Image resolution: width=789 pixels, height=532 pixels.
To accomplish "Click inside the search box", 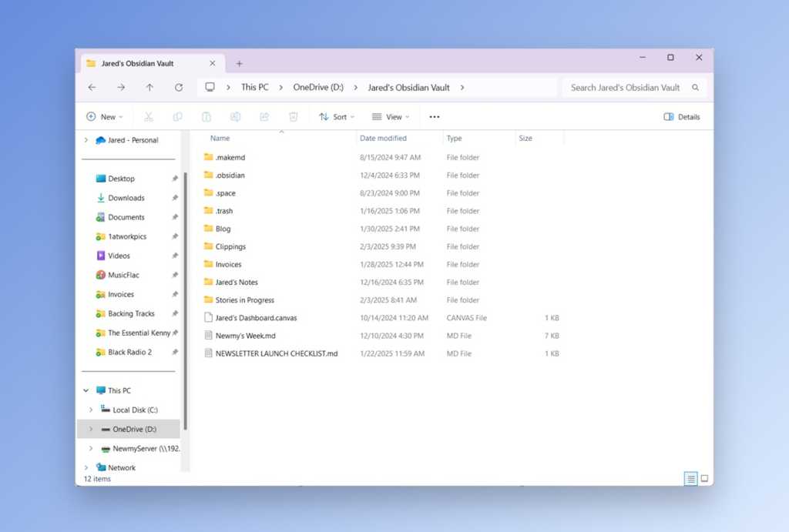I will (x=626, y=87).
